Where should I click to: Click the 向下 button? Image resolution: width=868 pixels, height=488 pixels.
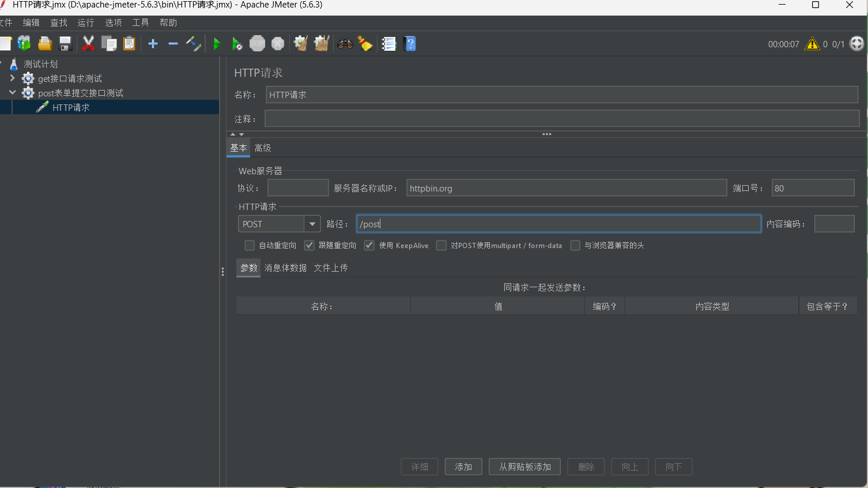coord(674,467)
